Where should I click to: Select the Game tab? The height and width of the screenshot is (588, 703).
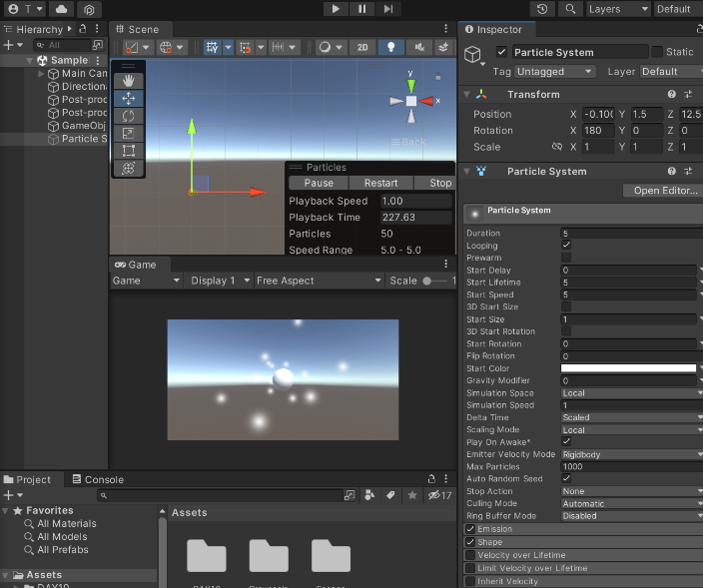tap(136, 265)
